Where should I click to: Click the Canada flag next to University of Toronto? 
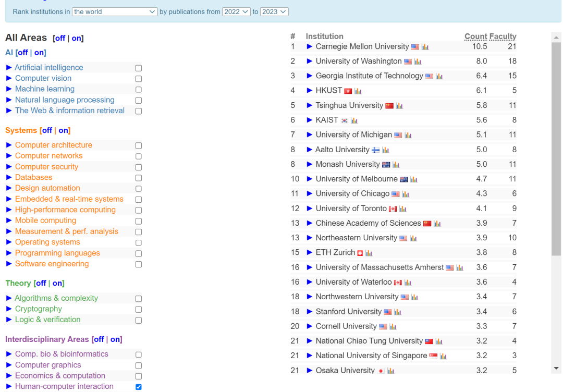coord(391,208)
